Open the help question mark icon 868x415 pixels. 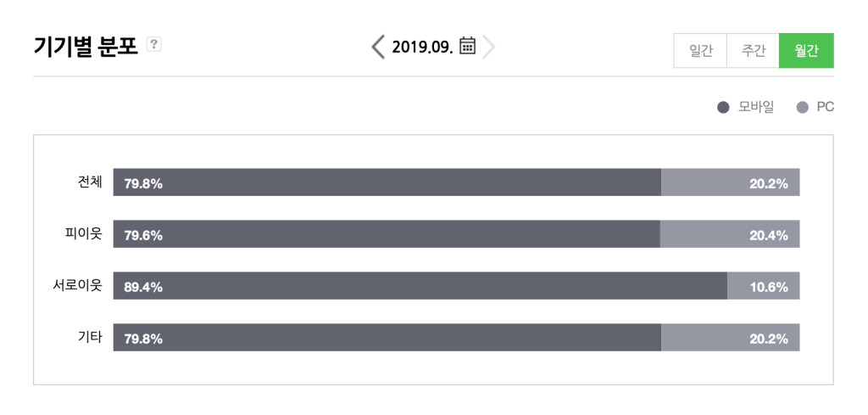(x=154, y=44)
